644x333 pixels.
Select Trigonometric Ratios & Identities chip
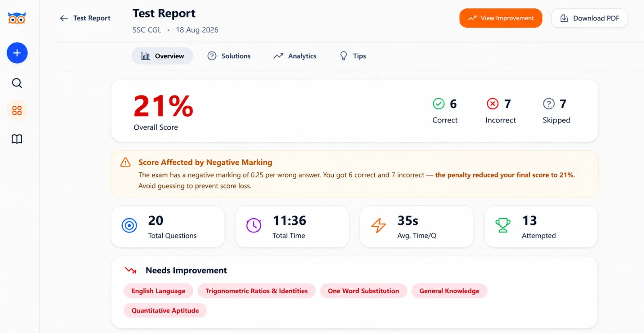256,291
